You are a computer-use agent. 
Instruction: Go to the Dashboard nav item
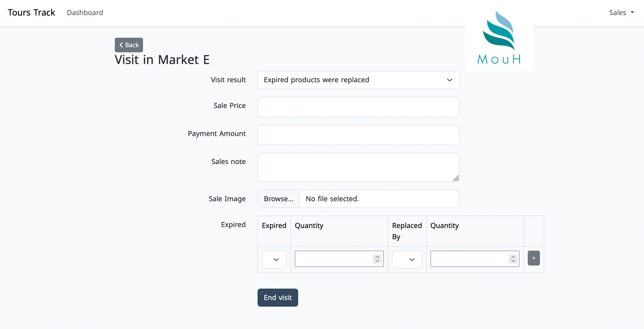tap(85, 13)
